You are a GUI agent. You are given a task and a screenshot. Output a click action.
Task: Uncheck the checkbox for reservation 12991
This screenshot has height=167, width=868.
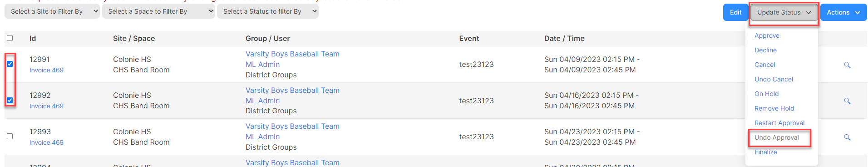coord(10,64)
